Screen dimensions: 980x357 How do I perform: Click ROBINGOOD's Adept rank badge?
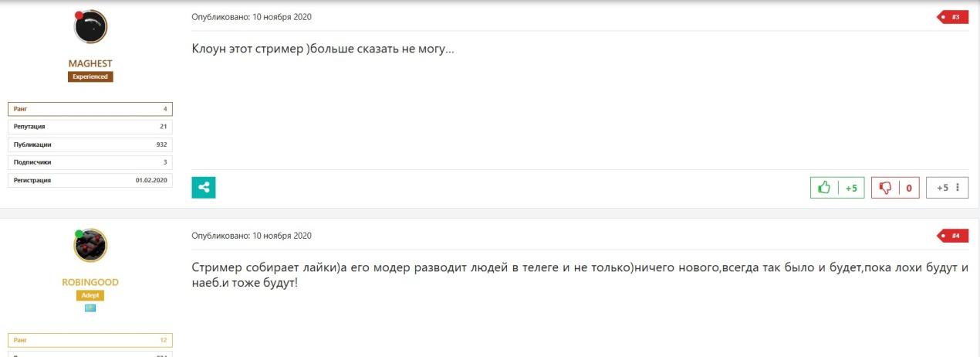tap(90, 295)
